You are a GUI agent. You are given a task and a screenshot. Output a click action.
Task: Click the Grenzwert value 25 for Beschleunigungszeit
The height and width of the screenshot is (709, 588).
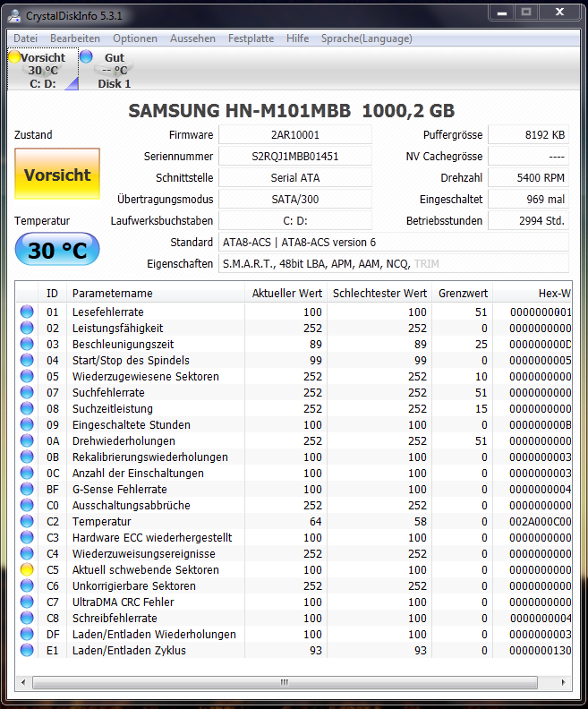[x=481, y=344]
